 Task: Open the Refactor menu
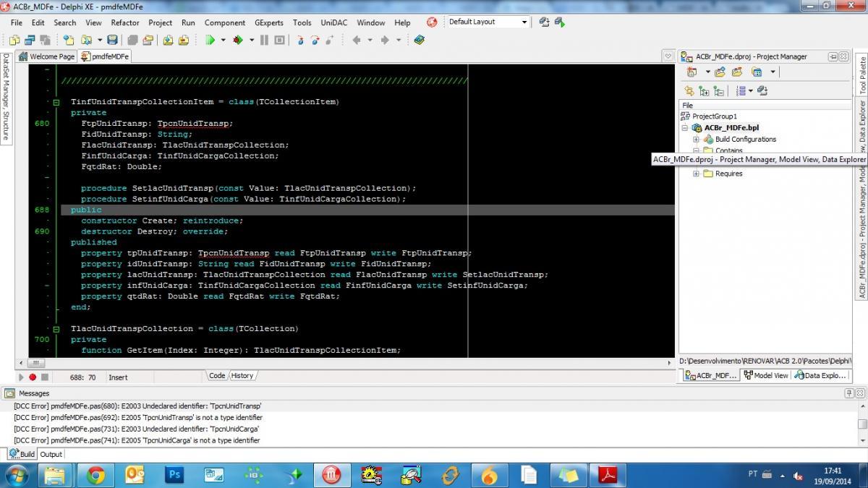click(x=124, y=22)
